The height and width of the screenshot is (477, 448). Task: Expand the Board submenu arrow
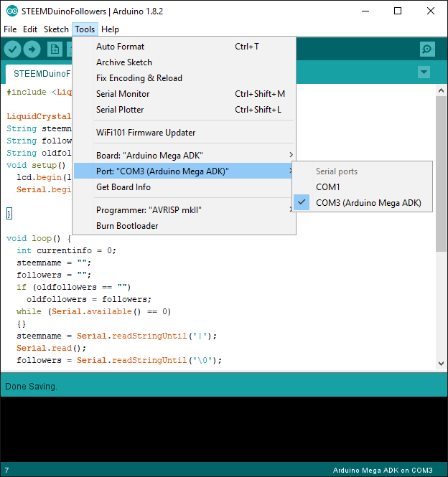pyautogui.click(x=291, y=155)
